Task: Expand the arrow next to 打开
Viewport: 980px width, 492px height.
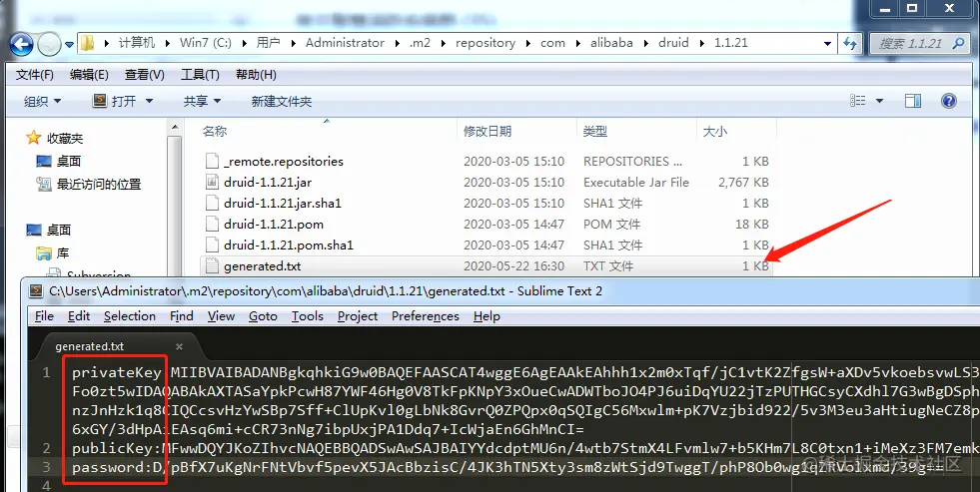Action: pyautogui.click(x=149, y=101)
